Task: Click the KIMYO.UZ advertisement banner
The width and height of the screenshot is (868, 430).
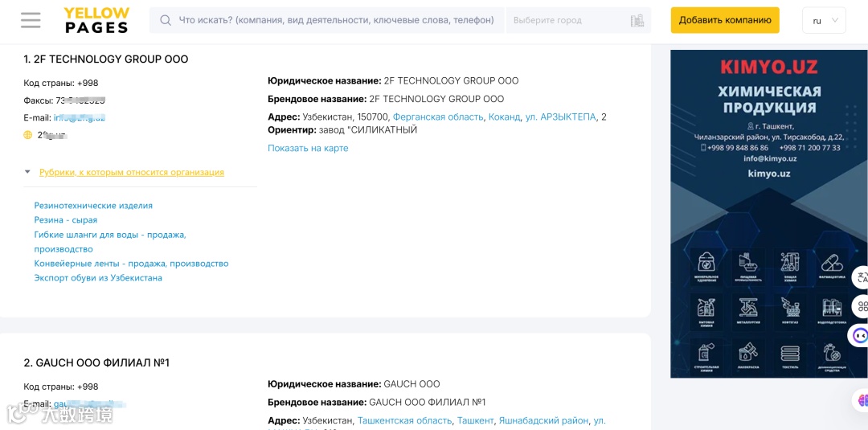Action: click(769, 214)
